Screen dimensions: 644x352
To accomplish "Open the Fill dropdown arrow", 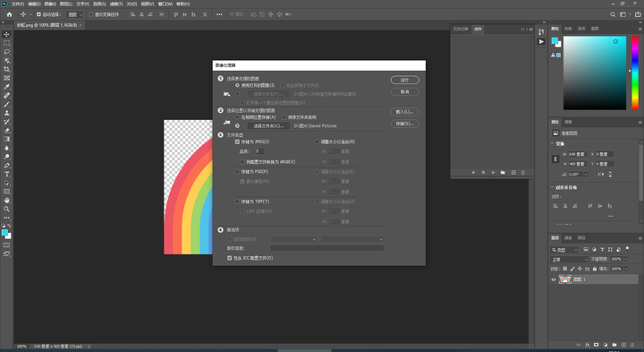I will 626,269.
